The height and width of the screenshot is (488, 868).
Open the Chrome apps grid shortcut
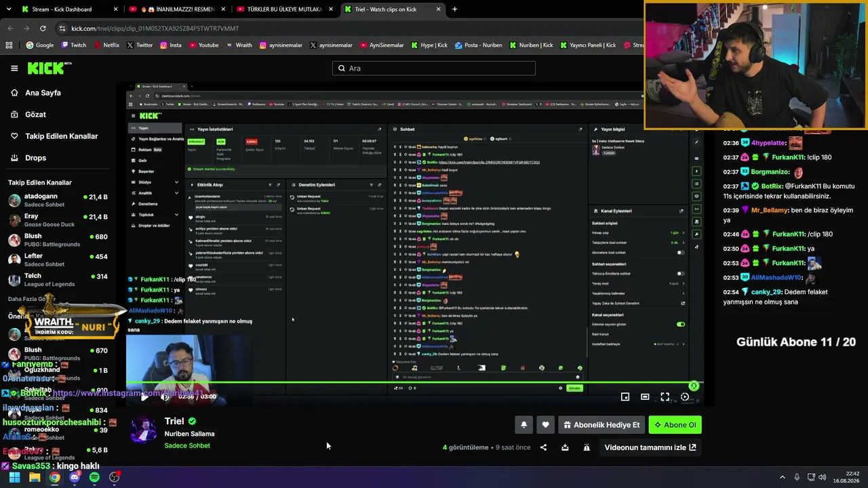pyautogui.click(x=9, y=45)
